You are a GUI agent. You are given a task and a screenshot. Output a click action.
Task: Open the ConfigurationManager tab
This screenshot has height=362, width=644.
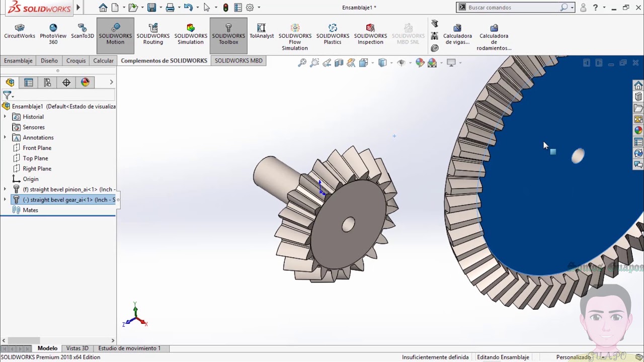(47, 82)
